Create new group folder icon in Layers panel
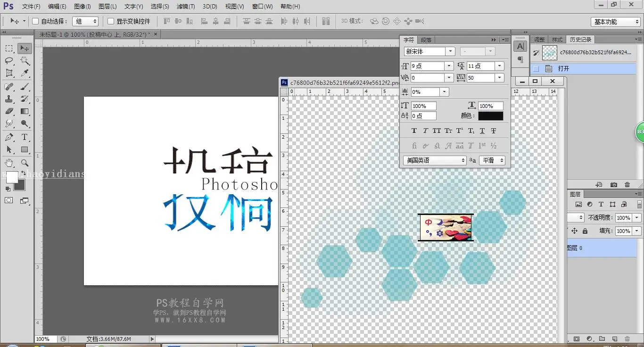This screenshot has height=347, width=644. pyautogui.click(x=602, y=339)
